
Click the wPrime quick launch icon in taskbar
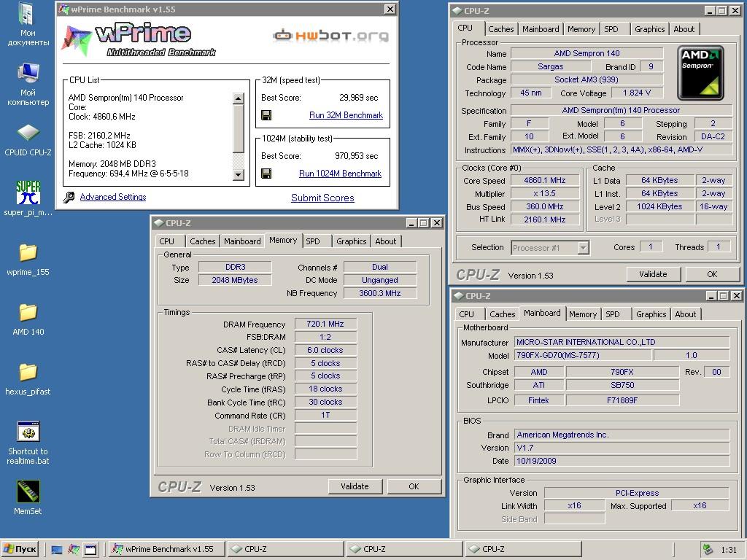tap(74, 550)
